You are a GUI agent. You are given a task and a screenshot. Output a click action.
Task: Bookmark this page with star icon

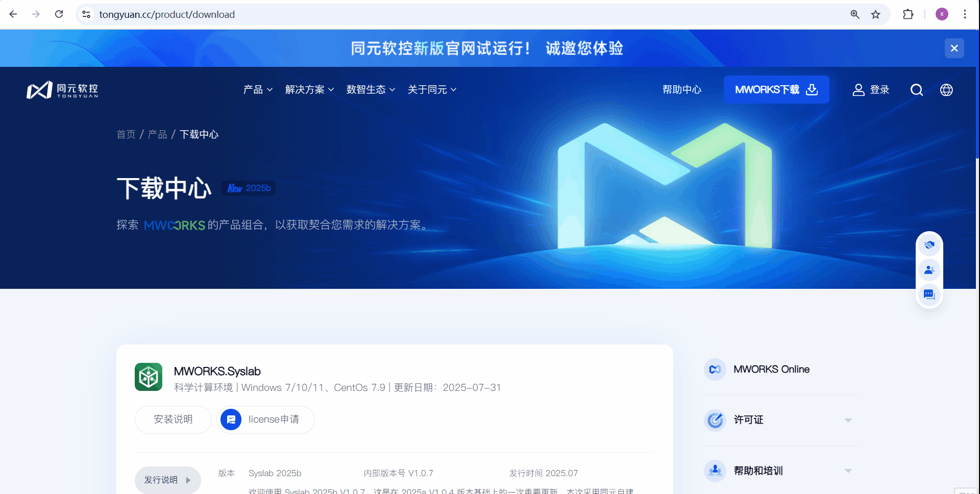[x=876, y=14]
